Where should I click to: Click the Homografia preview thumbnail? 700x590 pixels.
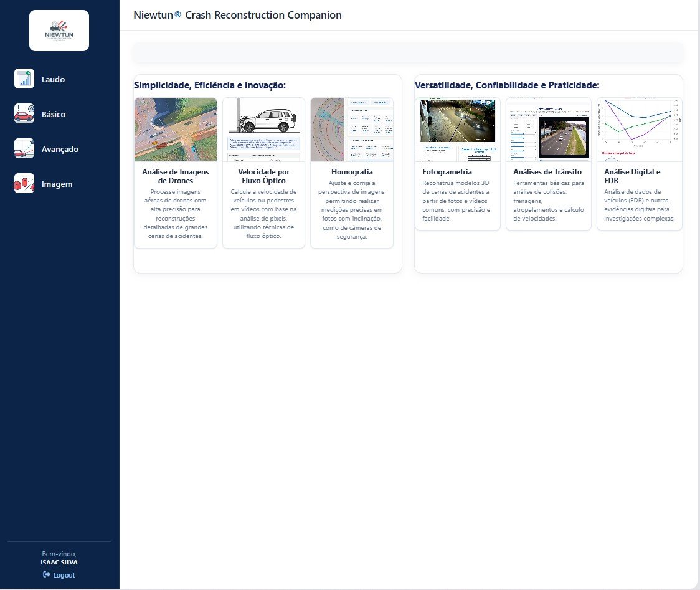[352, 130]
